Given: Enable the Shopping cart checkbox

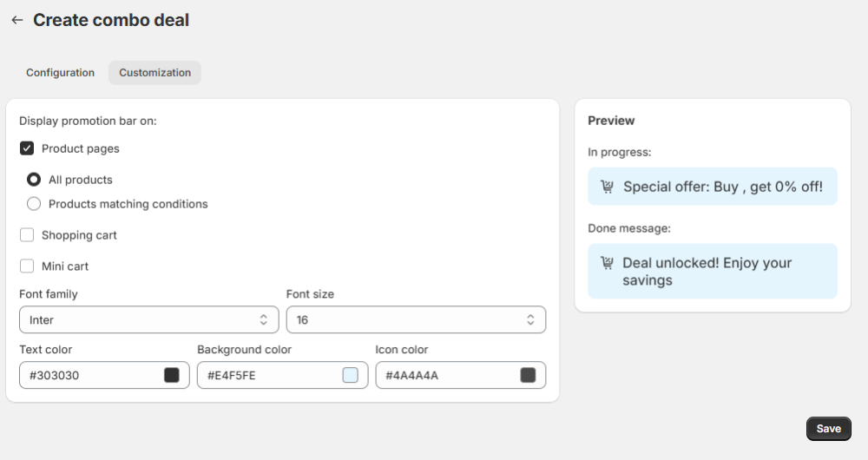Looking at the screenshot, I should [27, 235].
